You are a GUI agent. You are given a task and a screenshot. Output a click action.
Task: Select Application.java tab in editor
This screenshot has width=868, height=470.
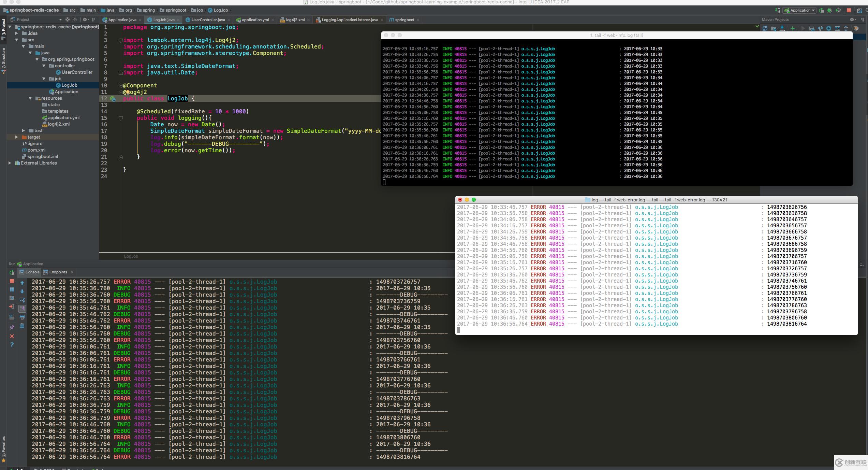point(122,19)
